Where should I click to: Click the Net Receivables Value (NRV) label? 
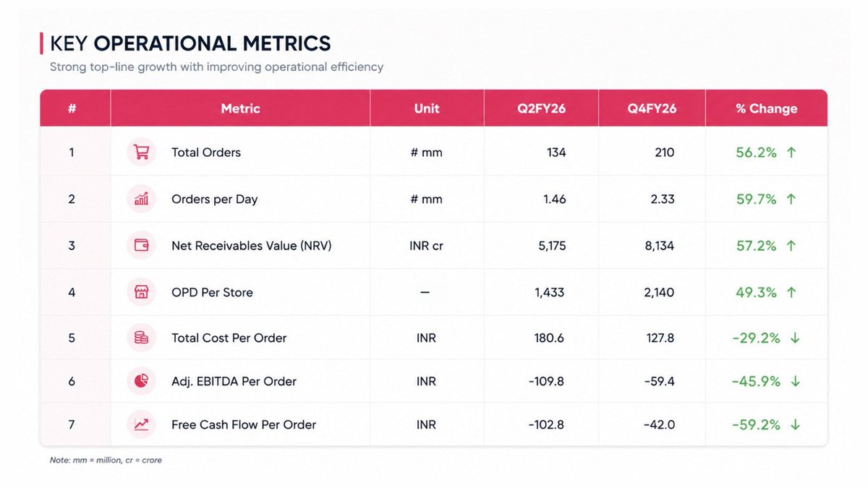coord(252,246)
